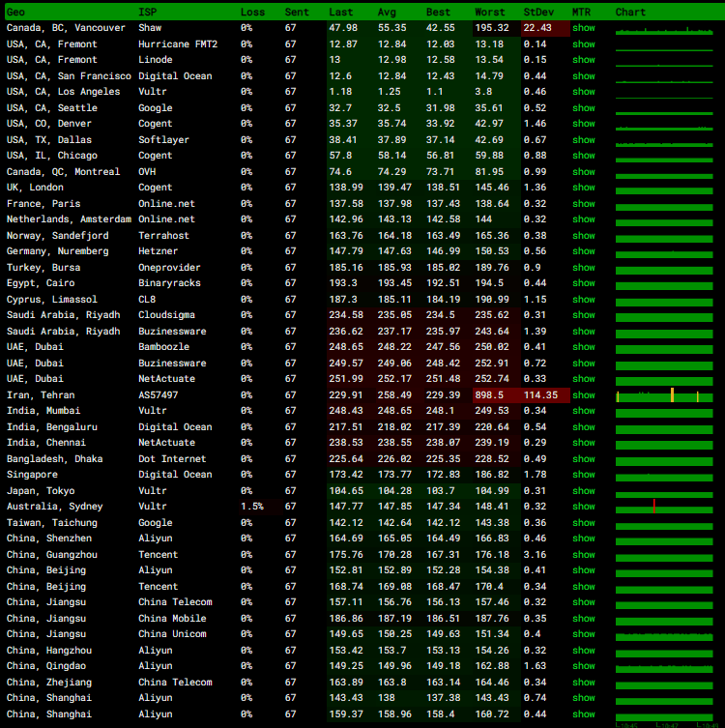This screenshot has width=725, height=728.
Task: Select the Last column header
Action: (x=340, y=12)
